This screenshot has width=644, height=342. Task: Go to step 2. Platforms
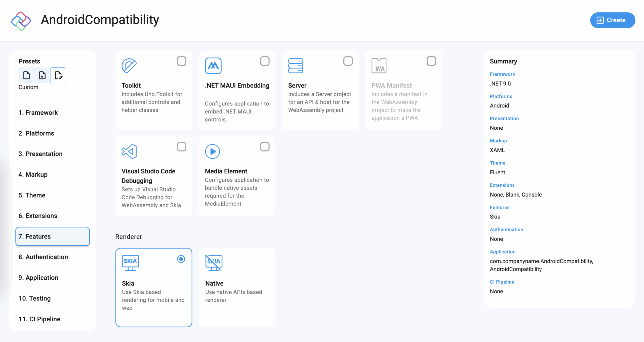(x=53, y=133)
